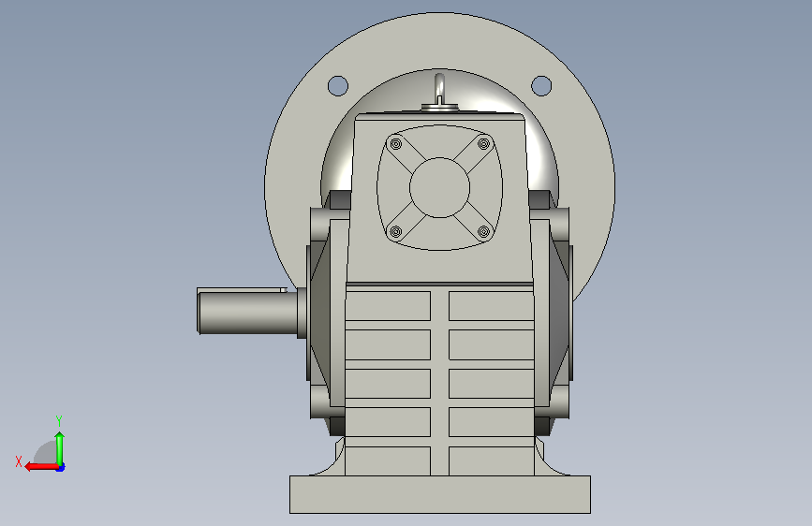Select the bottom-left cover screw
812x526 pixels.
[x=395, y=231]
